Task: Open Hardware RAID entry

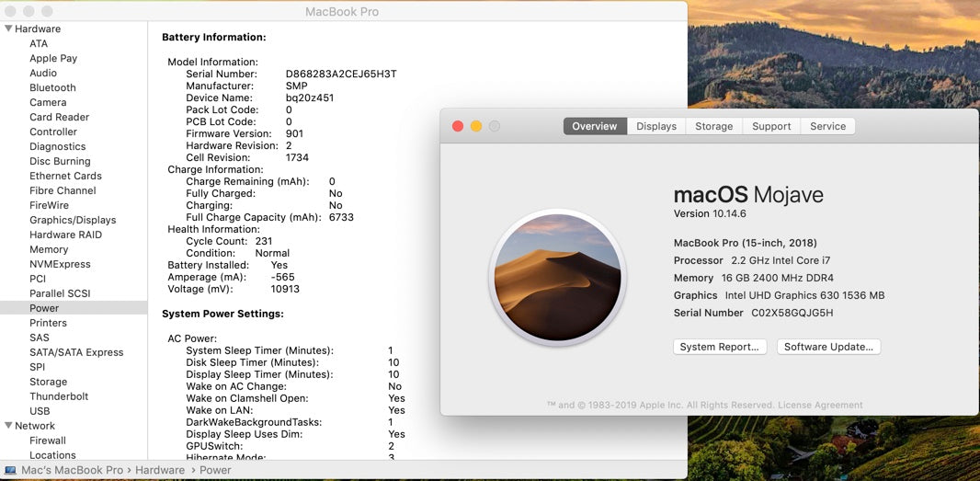Action: (x=65, y=235)
